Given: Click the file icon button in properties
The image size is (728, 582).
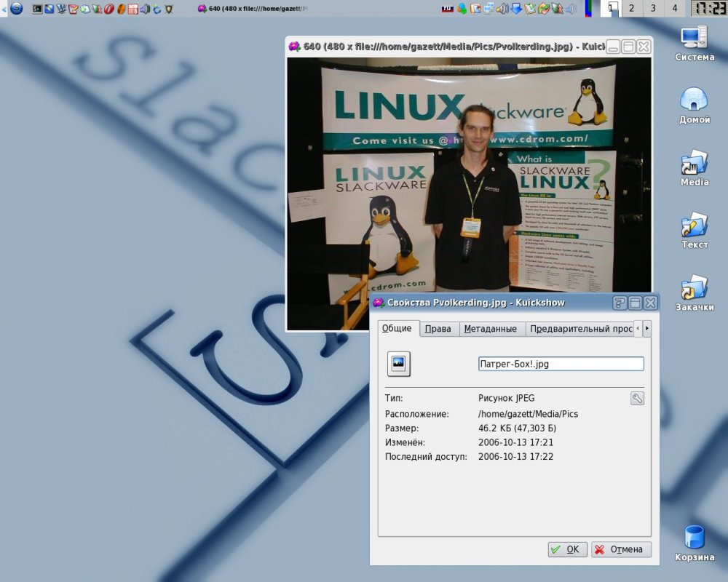Looking at the screenshot, I should click(399, 364).
